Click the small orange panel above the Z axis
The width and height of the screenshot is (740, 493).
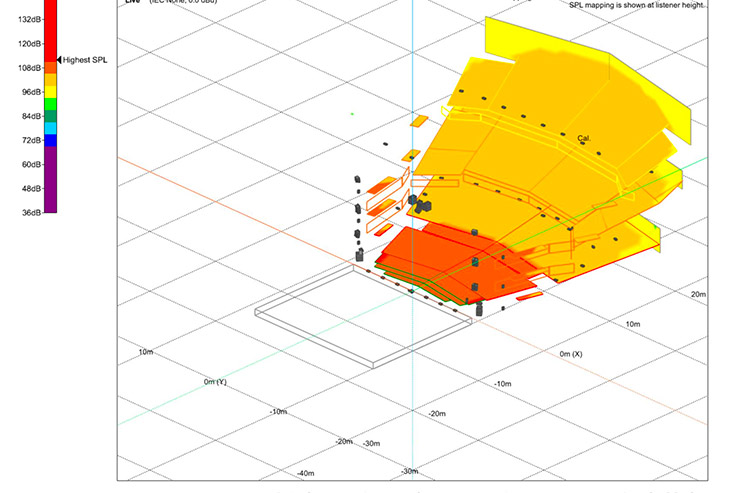click(419, 121)
